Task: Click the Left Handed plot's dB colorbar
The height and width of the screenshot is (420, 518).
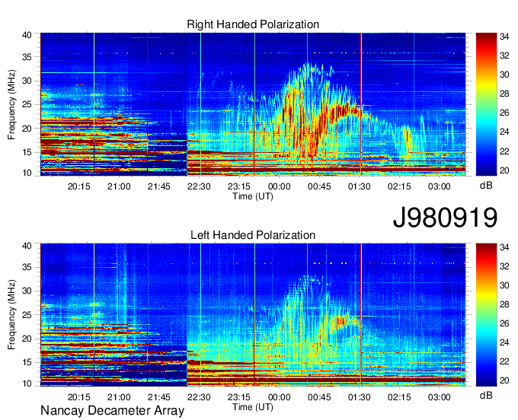Action: 486,315
